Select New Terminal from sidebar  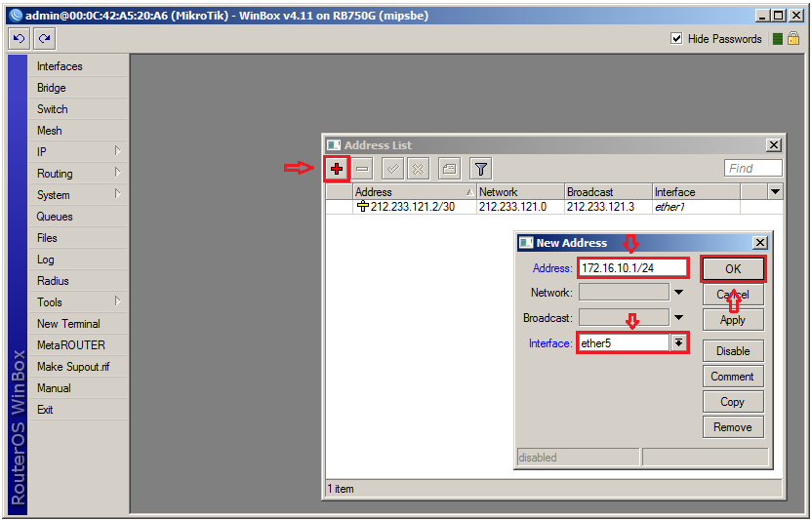coord(68,324)
